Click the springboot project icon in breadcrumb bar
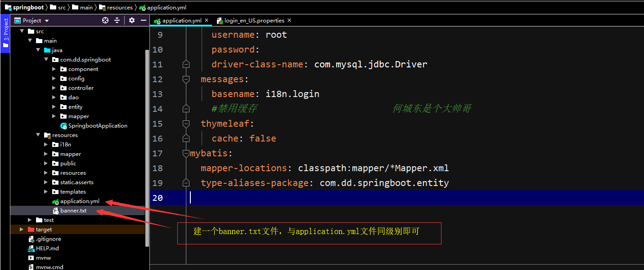The height and width of the screenshot is (270, 644). [8, 7]
